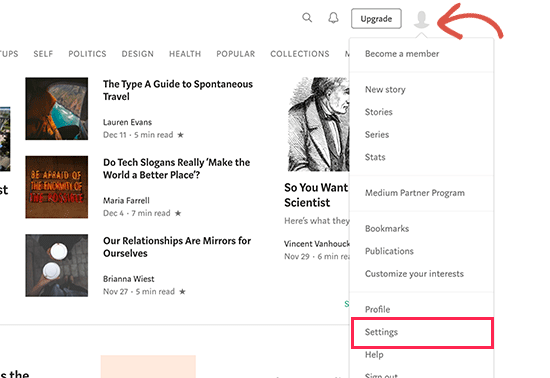
Task: Open Medium Partner Program menu item
Action: 415,193
